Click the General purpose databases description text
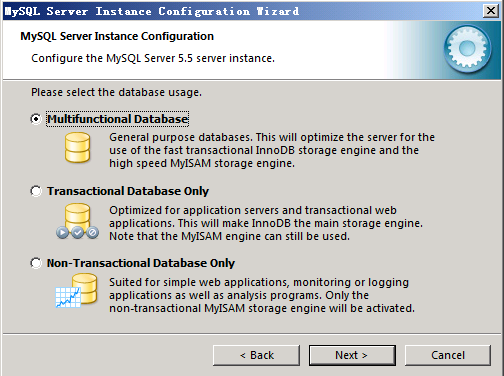The width and height of the screenshot is (504, 376). tap(272, 150)
